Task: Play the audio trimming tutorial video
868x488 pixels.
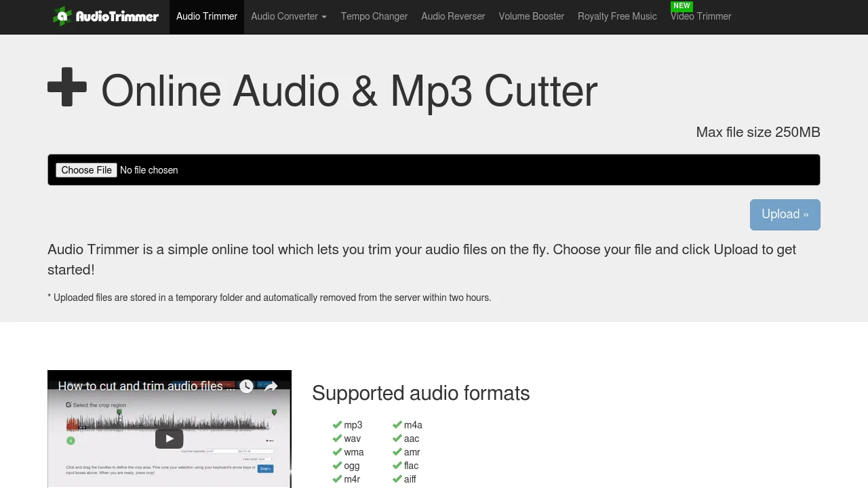Action: point(169,439)
